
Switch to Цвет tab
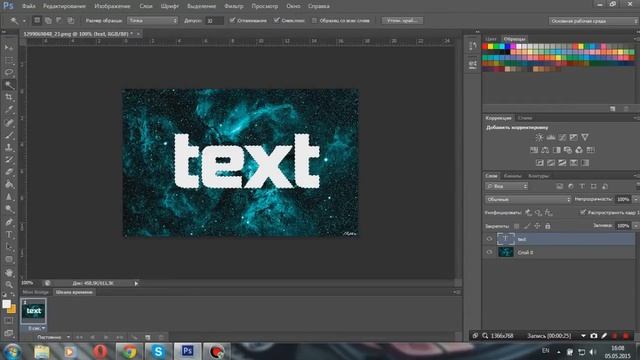[491, 39]
